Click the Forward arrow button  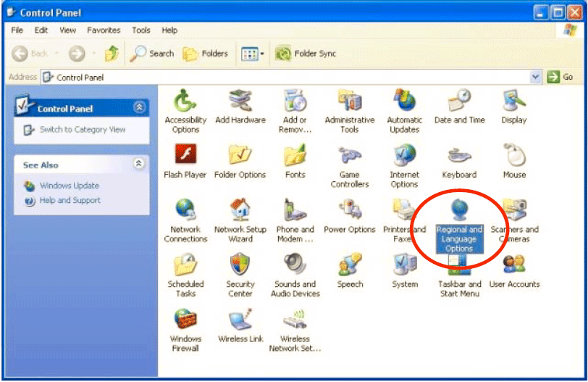[x=77, y=54]
